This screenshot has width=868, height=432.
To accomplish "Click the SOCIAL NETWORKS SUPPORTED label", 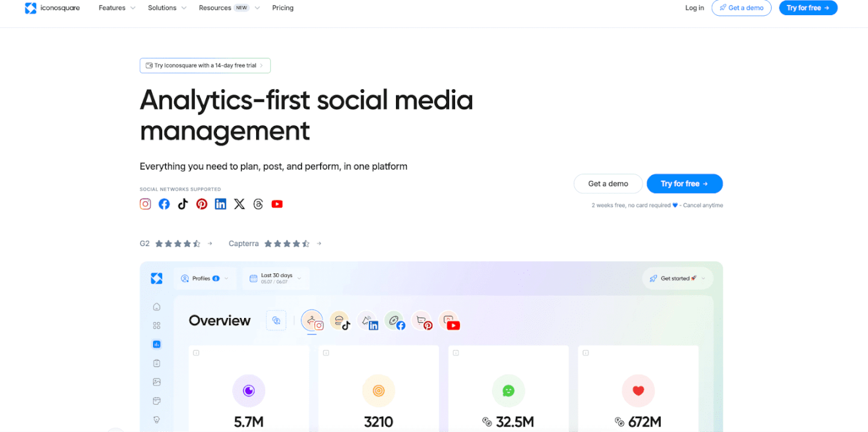I will click(x=180, y=189).
